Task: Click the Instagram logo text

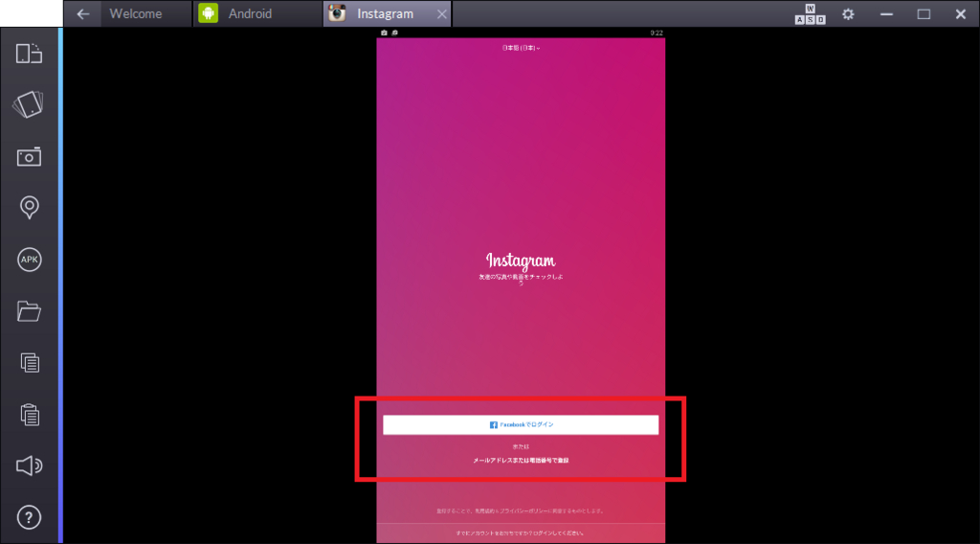Action: tap(521, 261)
